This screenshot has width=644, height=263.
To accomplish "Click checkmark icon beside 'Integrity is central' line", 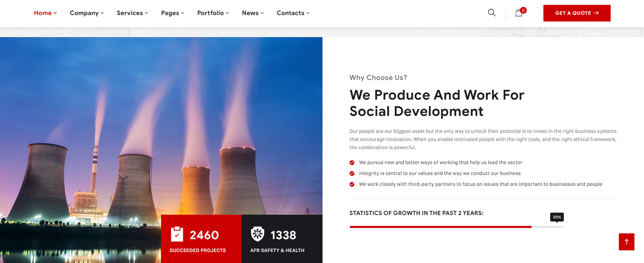I will 352,174.
